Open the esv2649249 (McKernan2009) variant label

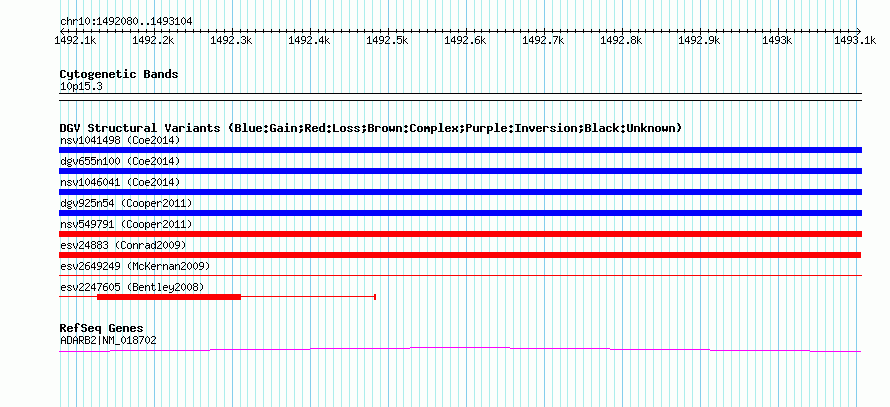pos(135,266)
